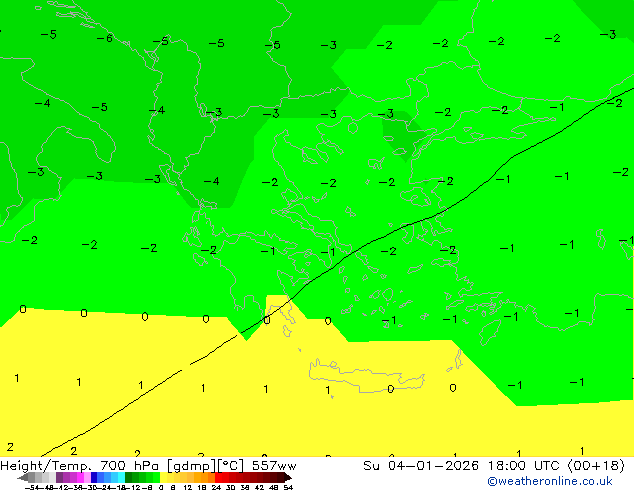The height and width of the screenshot is (490, 634).
Task: Open the weatheronline.co.uk copyright link
Action: (550, 481)
